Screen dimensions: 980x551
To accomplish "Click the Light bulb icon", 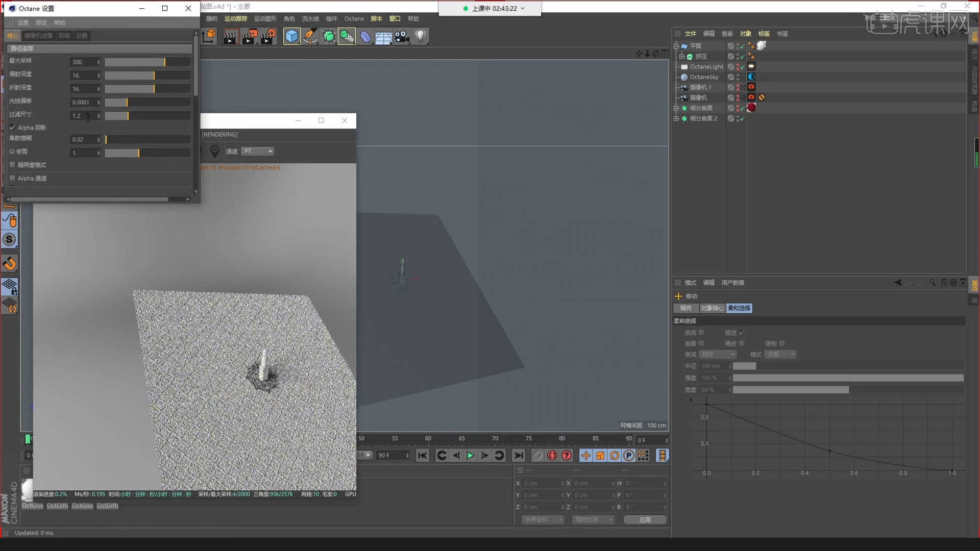I will click(420, 37).
